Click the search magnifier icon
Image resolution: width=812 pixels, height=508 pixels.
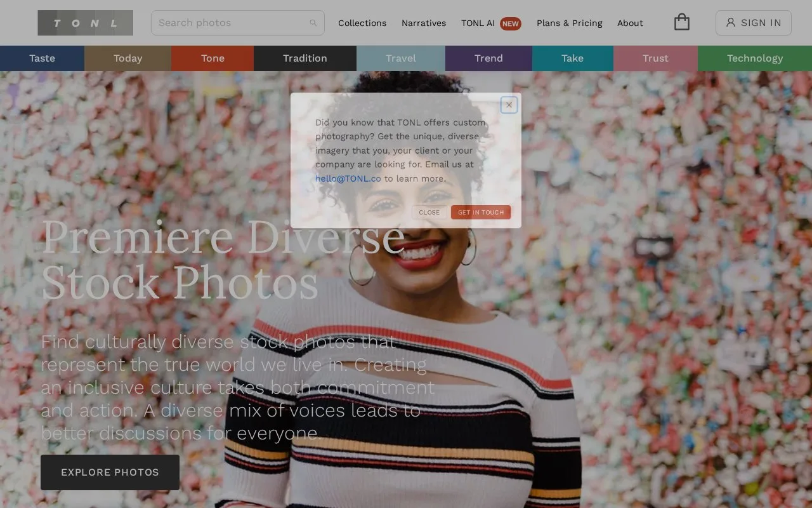tap(313, 23)
